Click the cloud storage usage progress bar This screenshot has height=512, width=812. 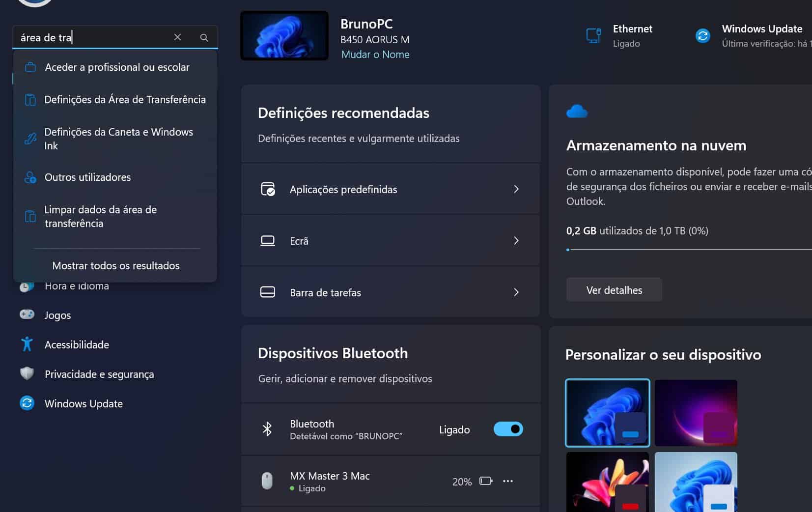689,250
